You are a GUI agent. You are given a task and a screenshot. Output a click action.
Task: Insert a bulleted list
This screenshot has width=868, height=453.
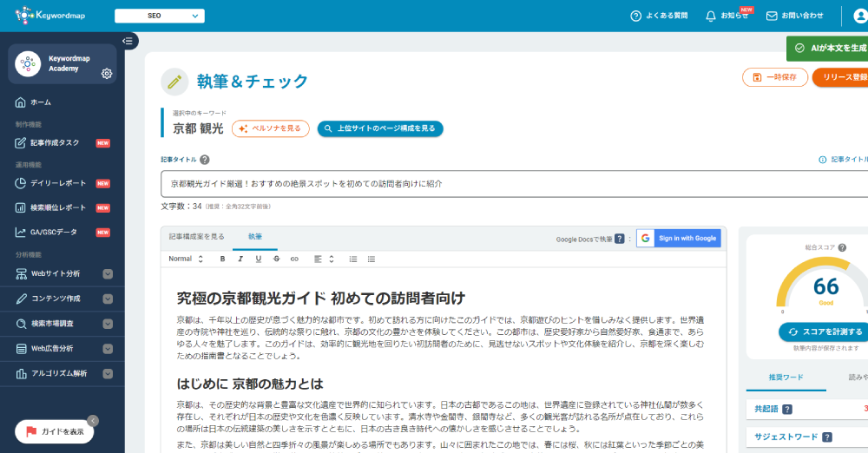pos(372,259)
